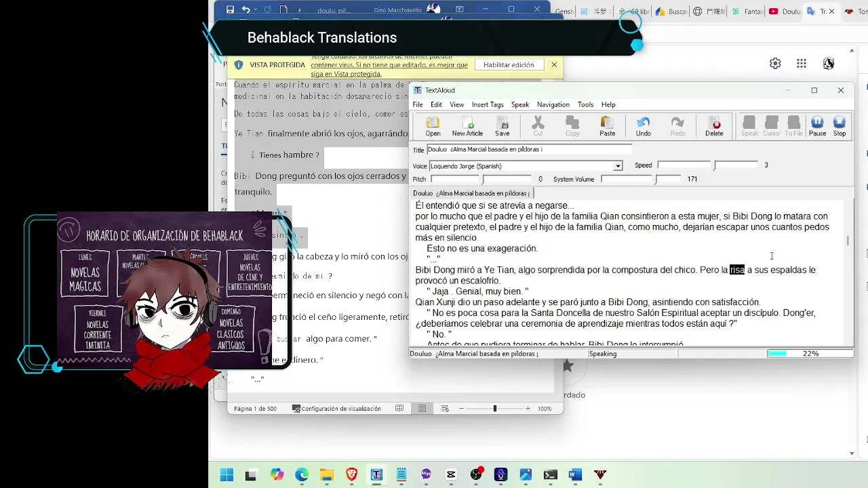The width and height of the screenshot is (868, 488).
Task: Click the new document icon in Word
Action: click(x=283, y=9)
